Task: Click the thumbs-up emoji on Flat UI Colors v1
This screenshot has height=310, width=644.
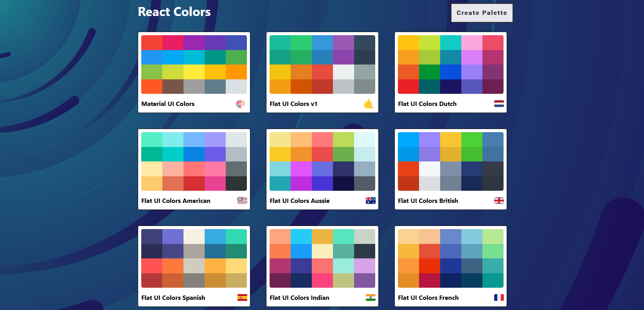Action: 369,104
